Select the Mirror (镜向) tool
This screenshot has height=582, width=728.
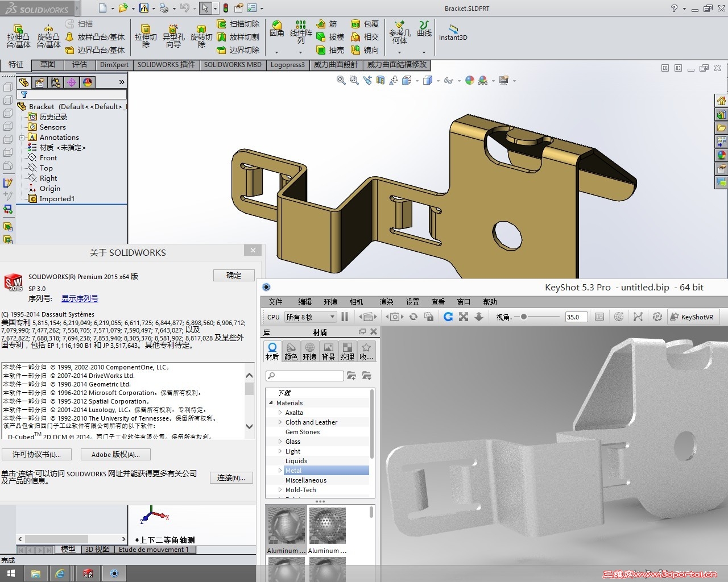click(365, 50)
